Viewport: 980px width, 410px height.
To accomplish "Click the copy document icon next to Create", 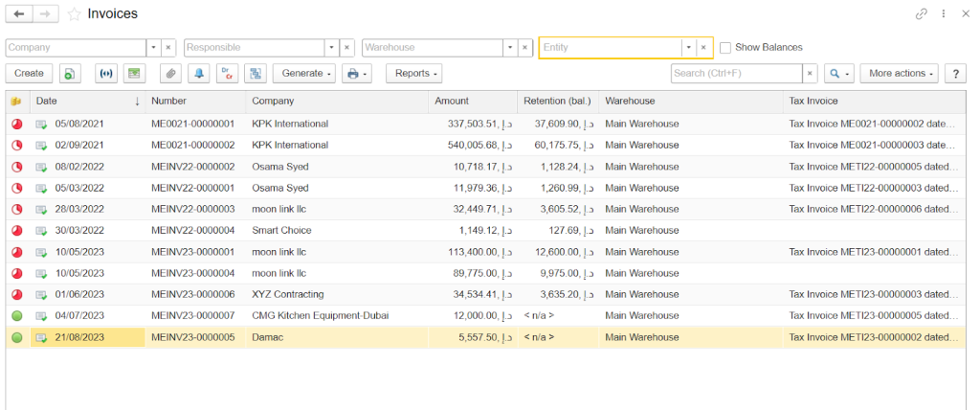I will (x=70, y=73).
